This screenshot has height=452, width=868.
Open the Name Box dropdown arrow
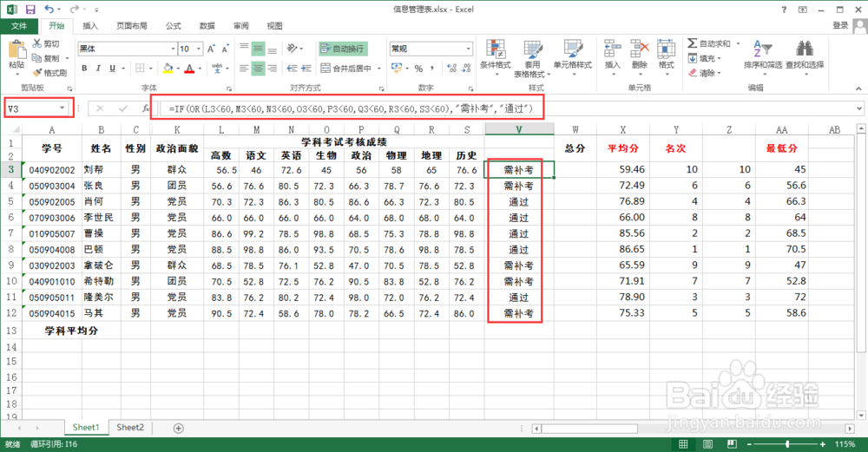tap(62, 108)
